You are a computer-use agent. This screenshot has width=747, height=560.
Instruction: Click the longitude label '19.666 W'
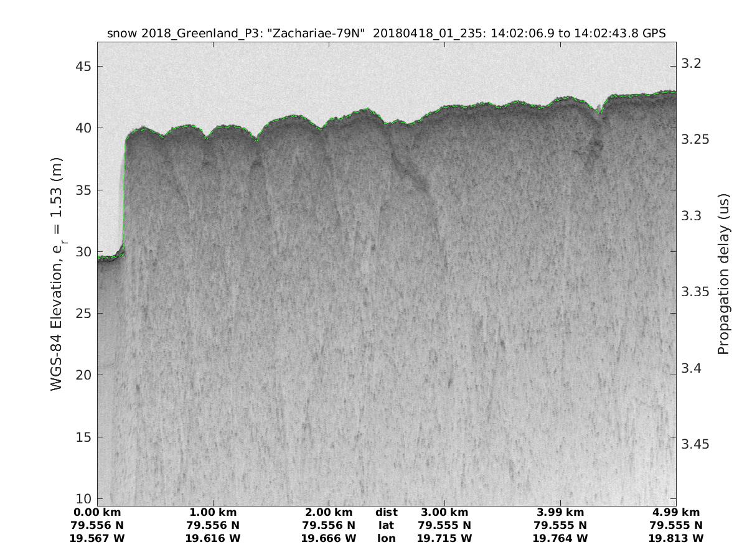329,538
